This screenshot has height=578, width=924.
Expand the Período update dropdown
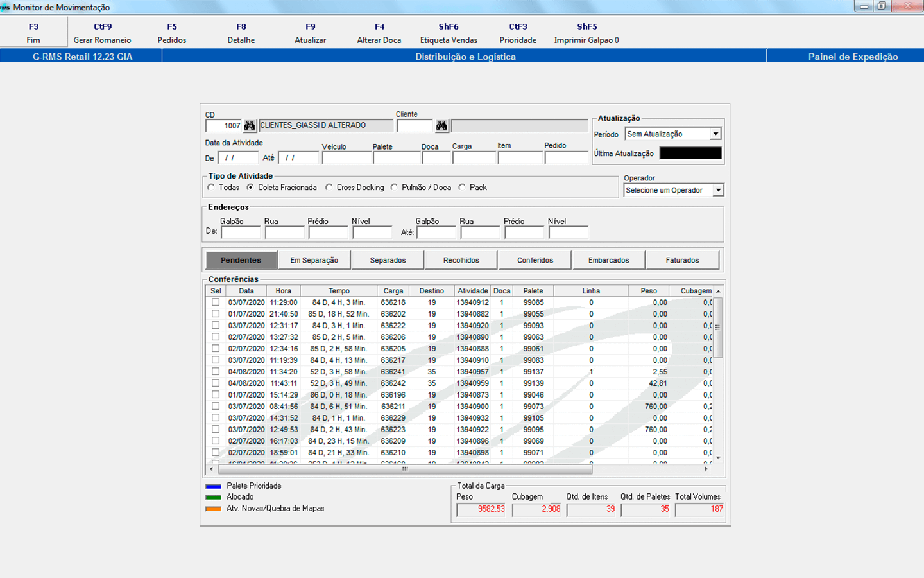click(715, 134)
